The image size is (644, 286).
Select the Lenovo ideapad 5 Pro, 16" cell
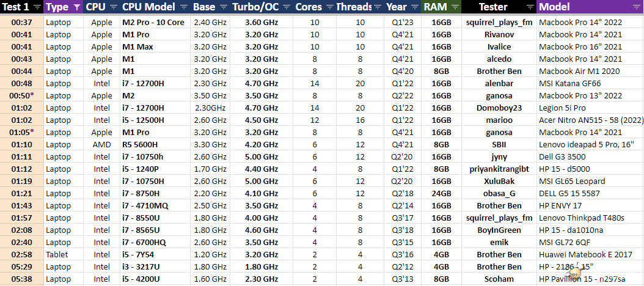coord(590,145)
